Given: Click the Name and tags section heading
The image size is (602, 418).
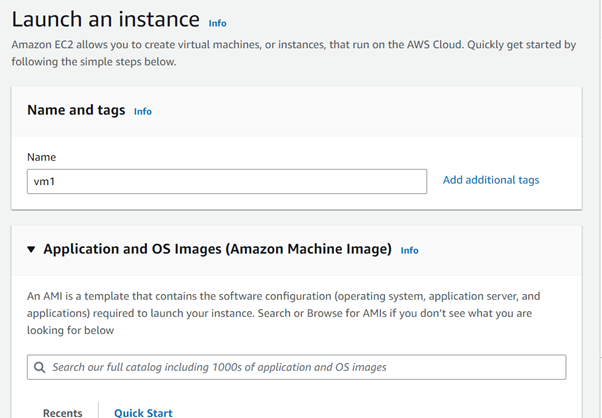Looking at the screenshot, I should [x=76, y=110].
